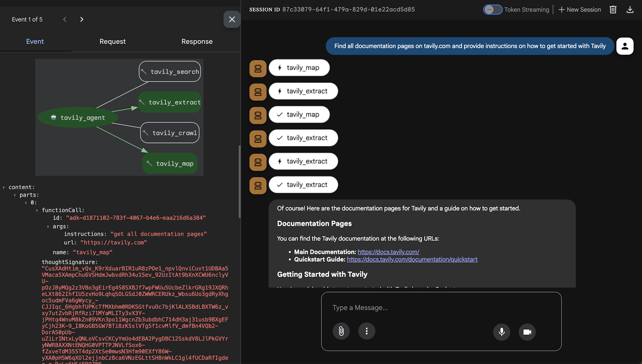Switch to the Response tab
642x364 pixels.
197,42
